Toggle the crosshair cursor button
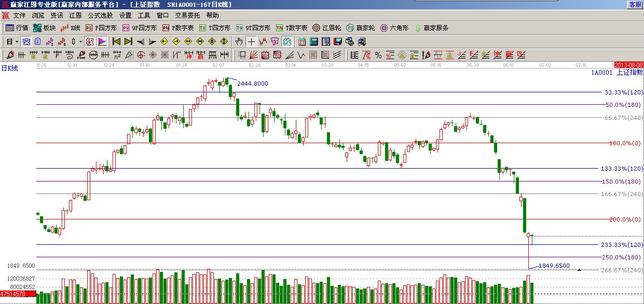Image resolution: width=644 pixels, height=304 pixels. coord(251,42)
